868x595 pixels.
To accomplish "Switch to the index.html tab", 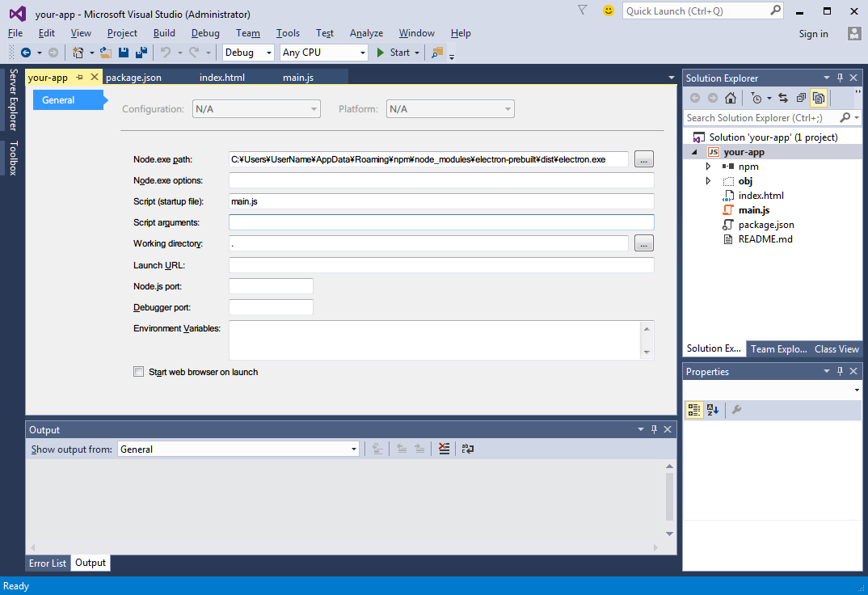I will tap(222, 78).
